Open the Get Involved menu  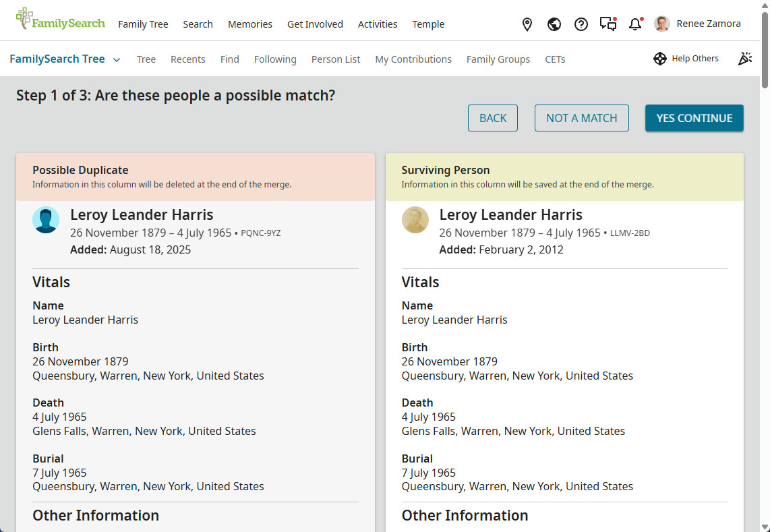point(316,24)
